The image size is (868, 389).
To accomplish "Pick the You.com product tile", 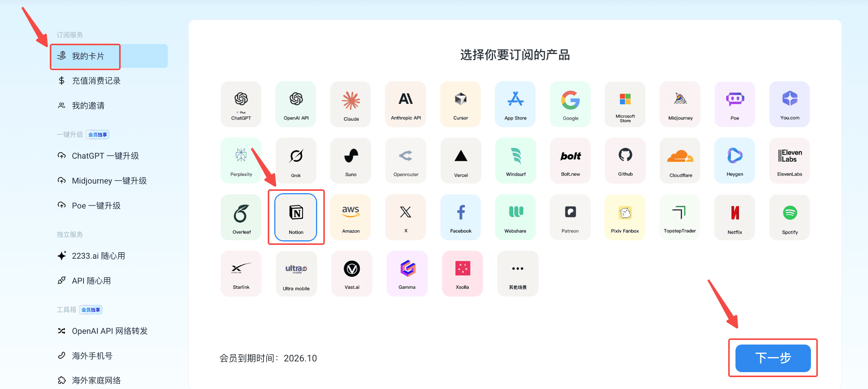I will [789, 104].
